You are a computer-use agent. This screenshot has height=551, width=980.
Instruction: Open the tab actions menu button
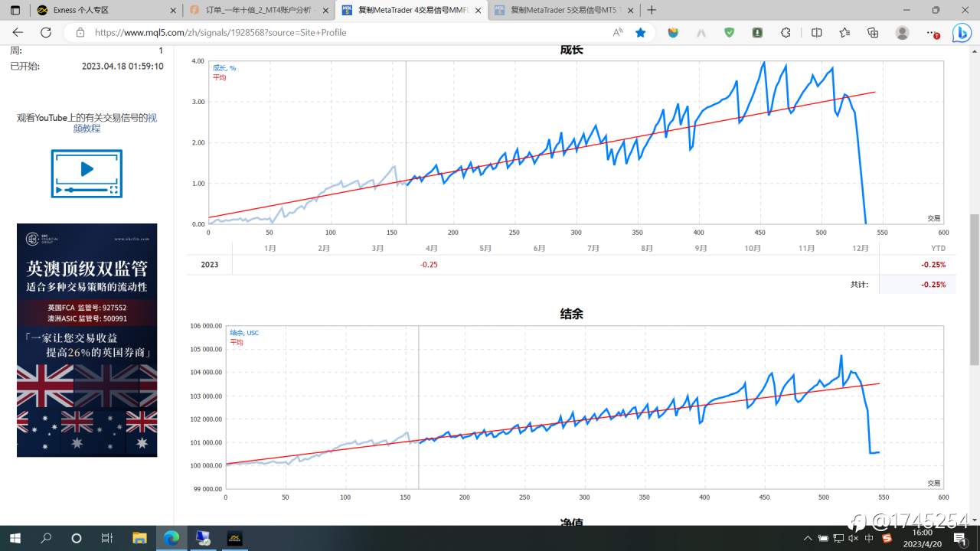[x=15, y=10]
